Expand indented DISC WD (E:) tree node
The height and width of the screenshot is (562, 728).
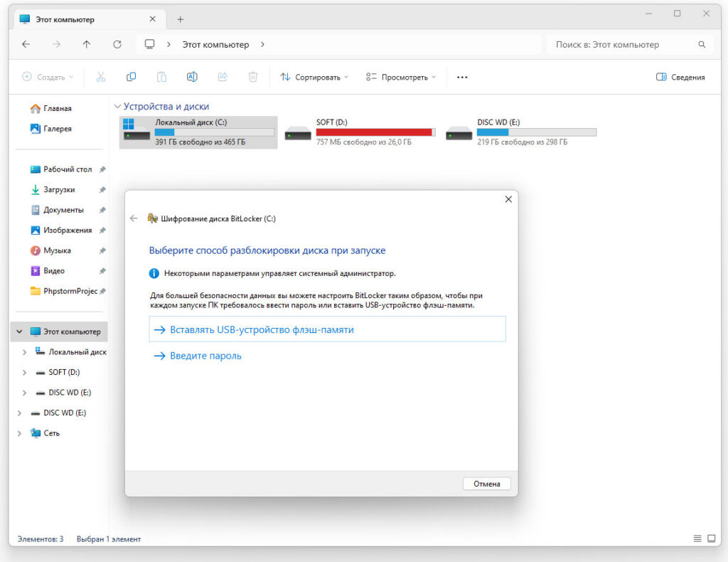click(x=24, y=393)
